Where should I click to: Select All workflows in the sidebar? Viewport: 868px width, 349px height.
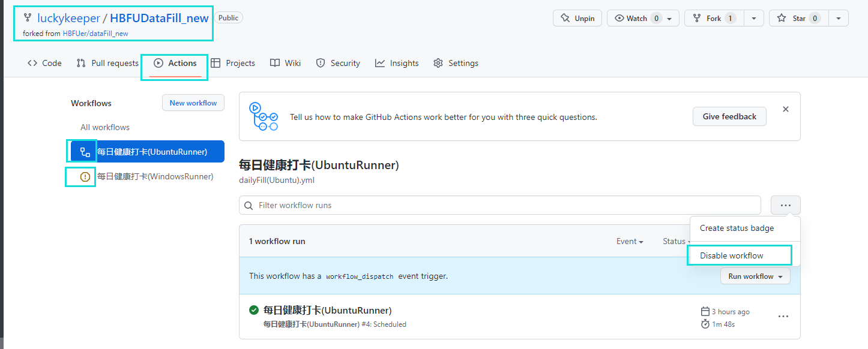click(105, 127)
